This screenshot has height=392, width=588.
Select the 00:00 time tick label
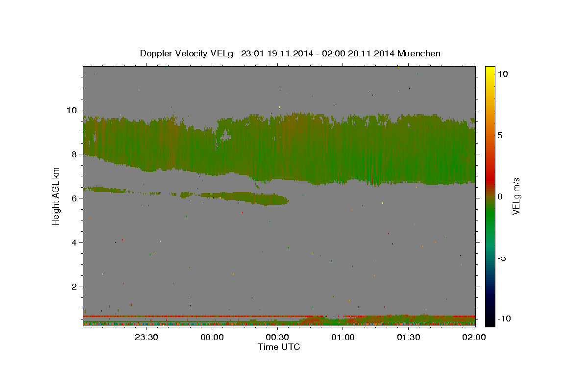coord(212,337)
